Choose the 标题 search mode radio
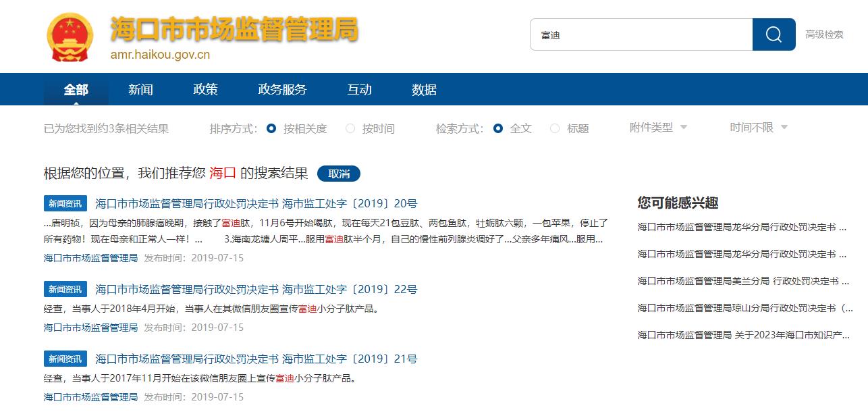Viewport: 868px width, 414px height. click(x=555, y=128)
